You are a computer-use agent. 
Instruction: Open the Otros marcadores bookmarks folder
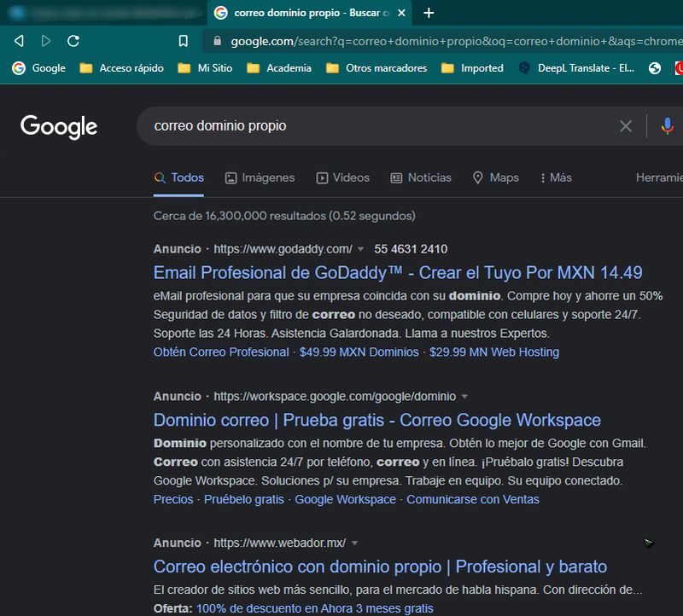click(377, 68)
